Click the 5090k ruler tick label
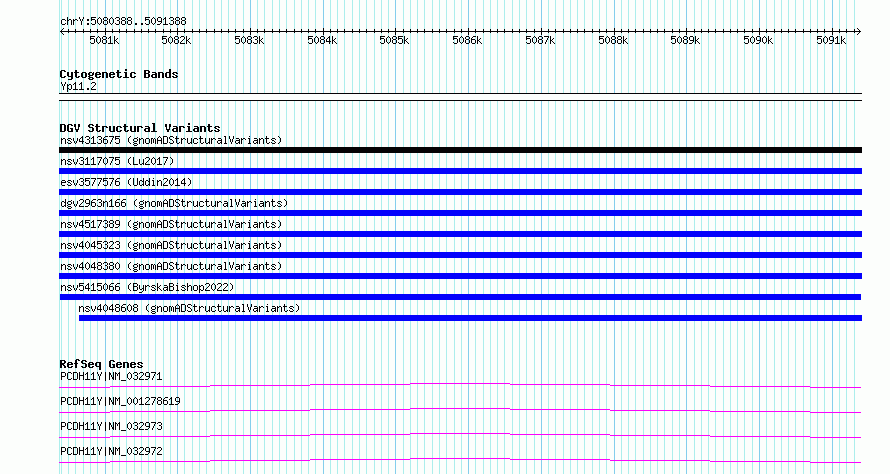 pyautogui.click(x=758, y=40)
